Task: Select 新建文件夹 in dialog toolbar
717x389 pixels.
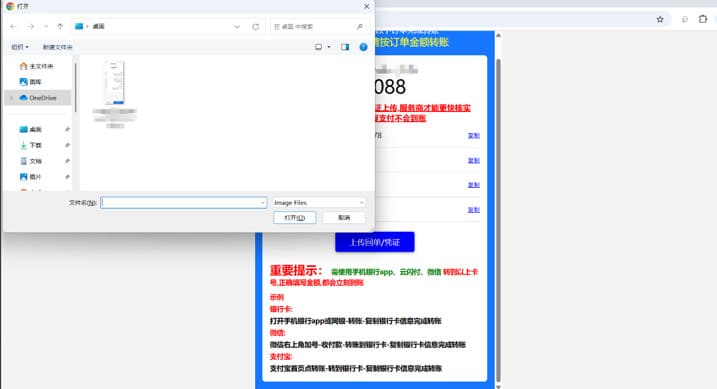Action: 58,47
